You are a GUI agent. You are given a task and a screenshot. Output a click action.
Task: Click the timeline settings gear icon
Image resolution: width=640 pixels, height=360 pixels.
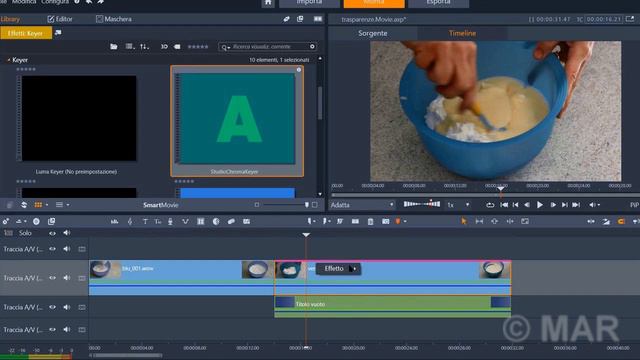click(5, 221)
